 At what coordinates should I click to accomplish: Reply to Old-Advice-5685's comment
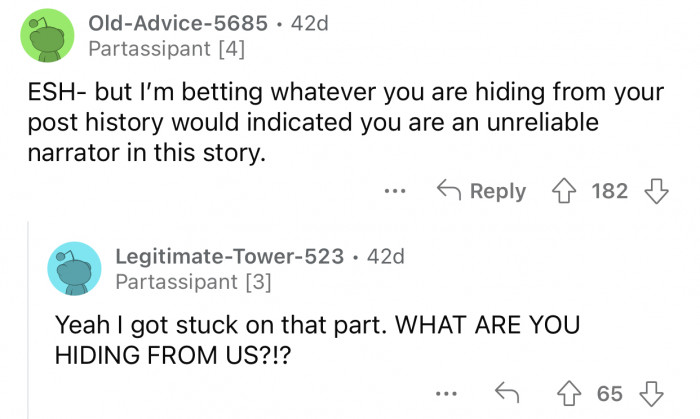click(x=483, y=191)
